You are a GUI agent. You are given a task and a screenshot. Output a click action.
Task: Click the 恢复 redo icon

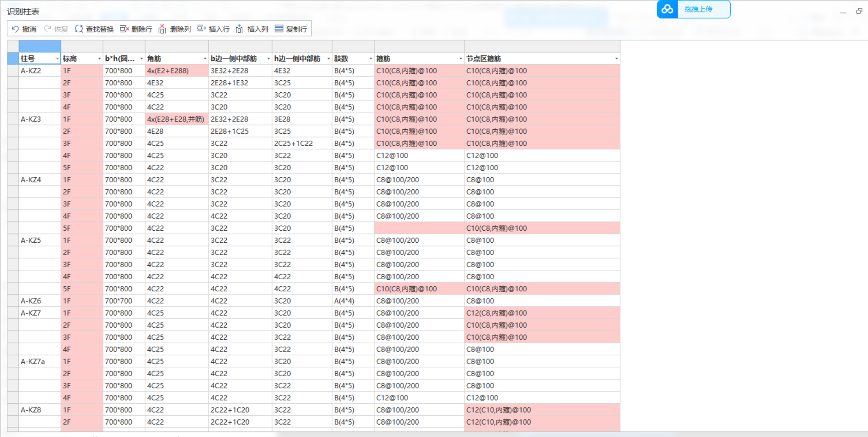(x=47, y=29)
